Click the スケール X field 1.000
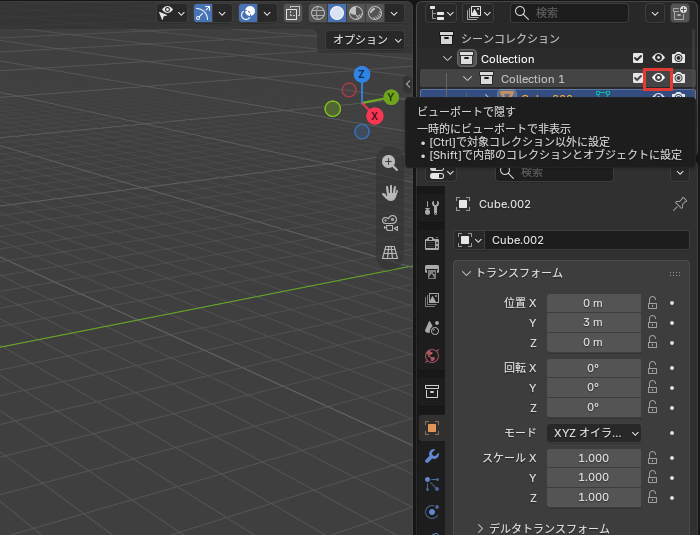Image resolution: width=700 pixels, height=535 pixels. (593, 458)
